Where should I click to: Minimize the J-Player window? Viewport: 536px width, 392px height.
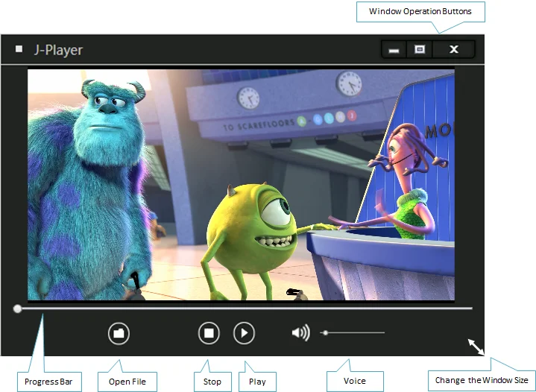tap(394, 49)
